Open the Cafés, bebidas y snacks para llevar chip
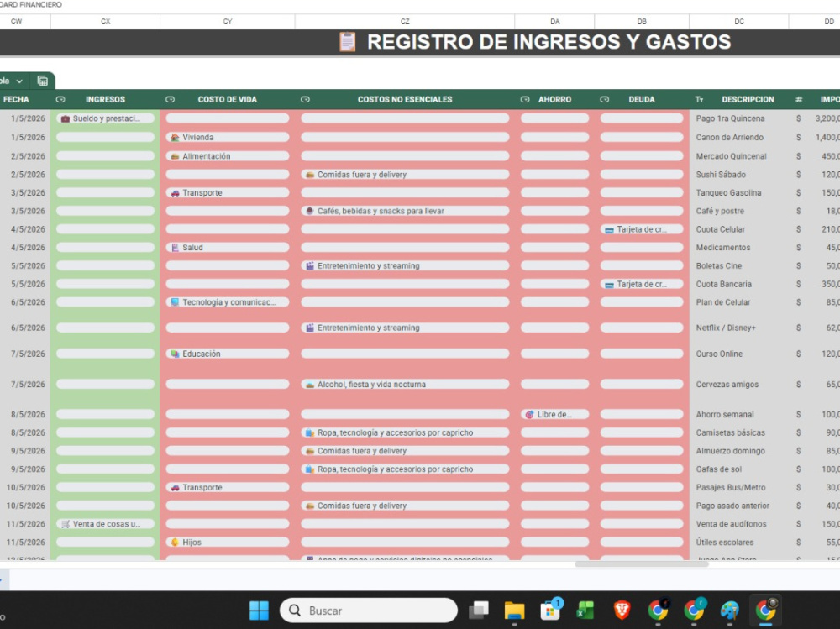 (x=405, y=211)
